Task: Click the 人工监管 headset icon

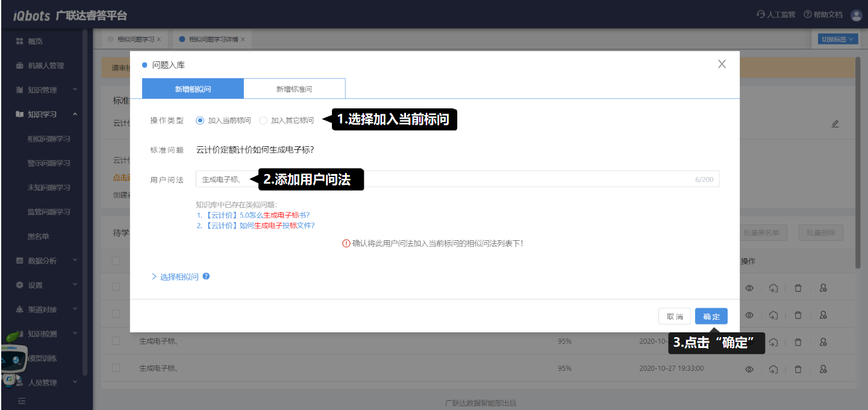Action: coord(761,15)
